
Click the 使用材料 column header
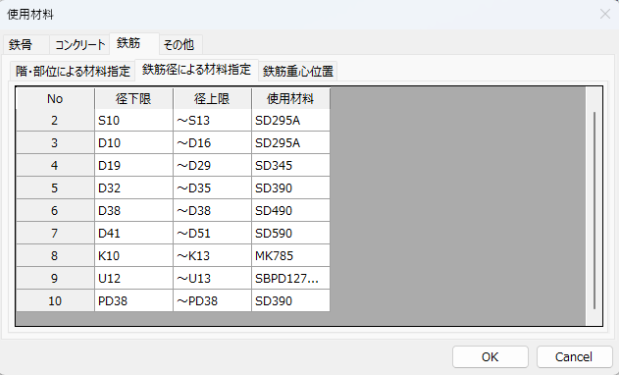291,98
